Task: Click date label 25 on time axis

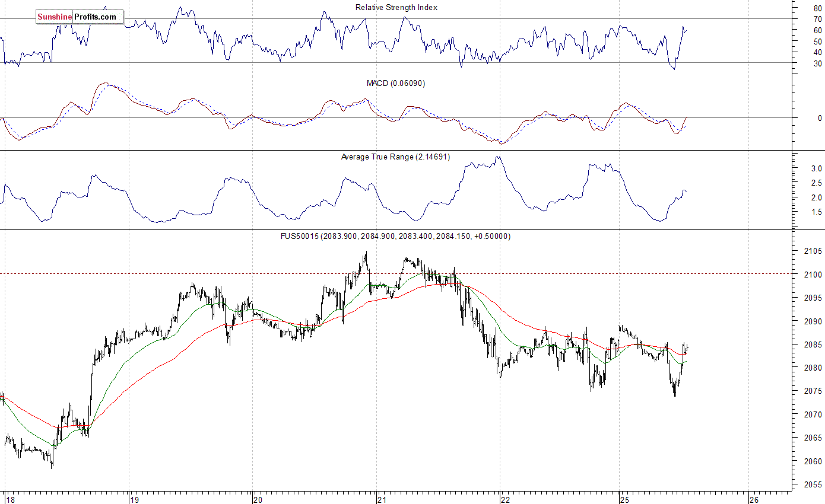Action: point(624,499)
